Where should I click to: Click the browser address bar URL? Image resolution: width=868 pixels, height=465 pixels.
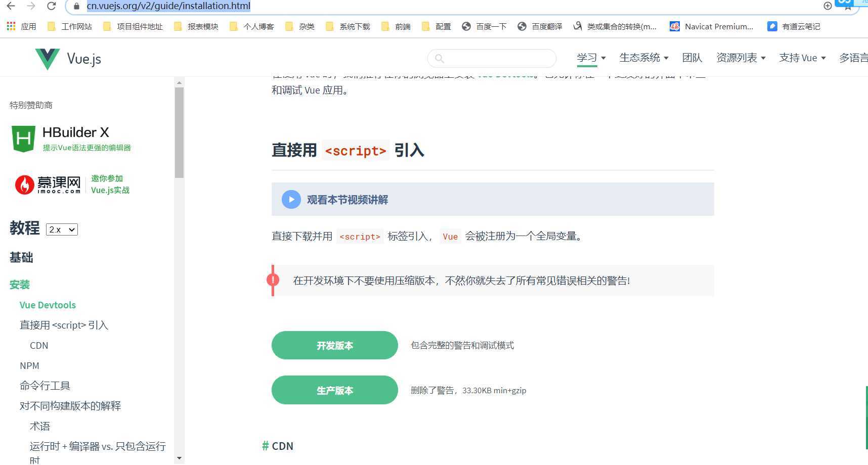pyautogui.click(x=168, y=6)
